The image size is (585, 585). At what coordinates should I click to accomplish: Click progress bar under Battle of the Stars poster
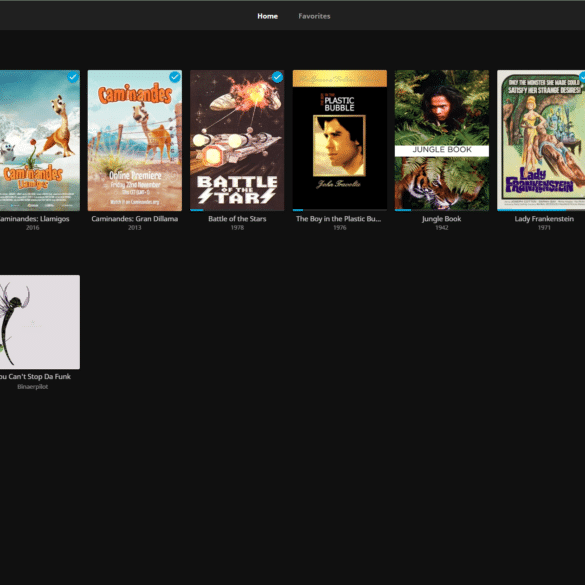click(x=237, y=210)
